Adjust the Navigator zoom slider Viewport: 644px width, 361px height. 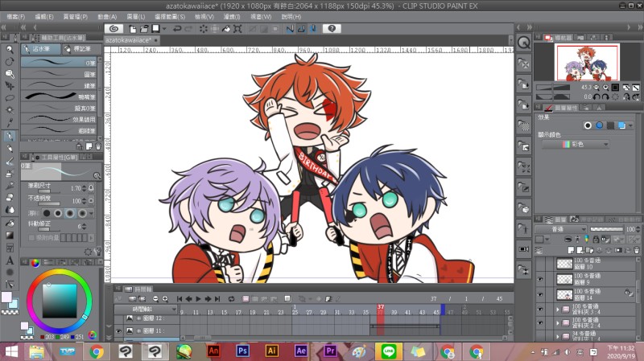(553, 88)
